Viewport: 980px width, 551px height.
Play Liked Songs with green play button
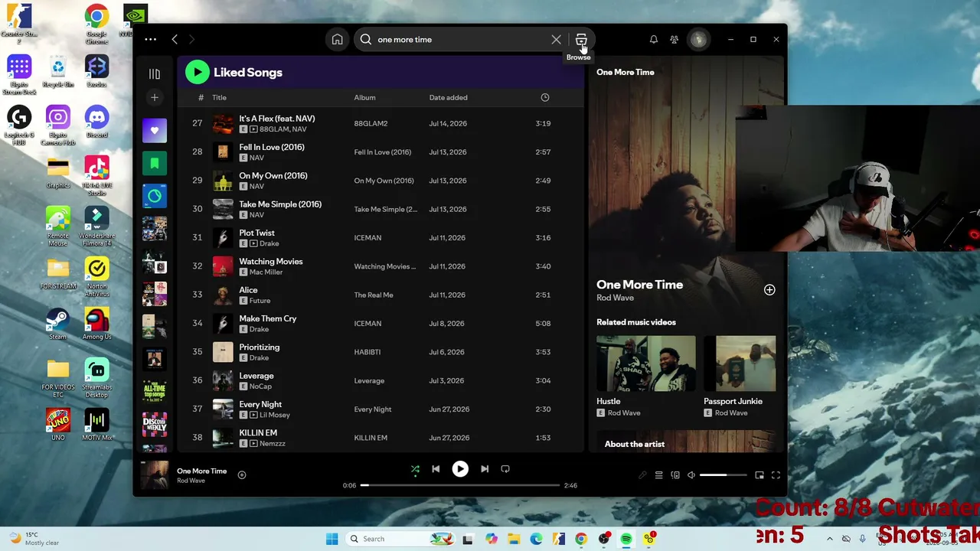click(x=197, y=72)
